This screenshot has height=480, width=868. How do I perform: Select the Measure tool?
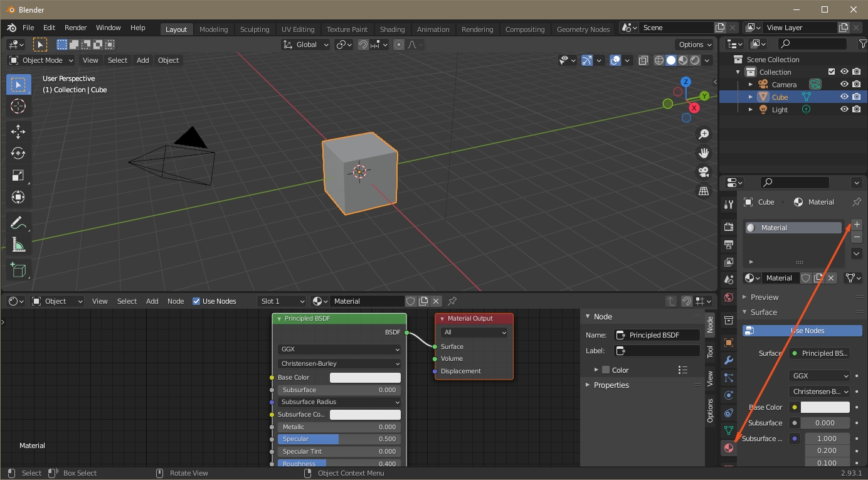[x=18, y=245]
